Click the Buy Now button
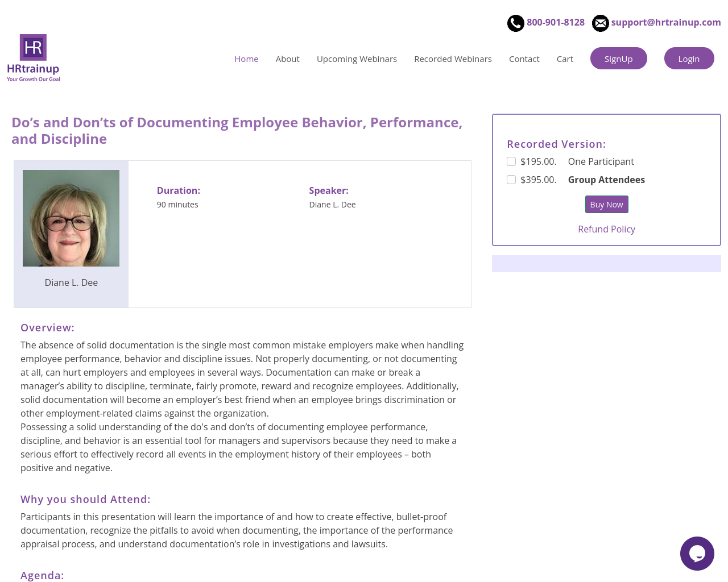Viewport: 728px width, 582px height. [x=606, y=205]
